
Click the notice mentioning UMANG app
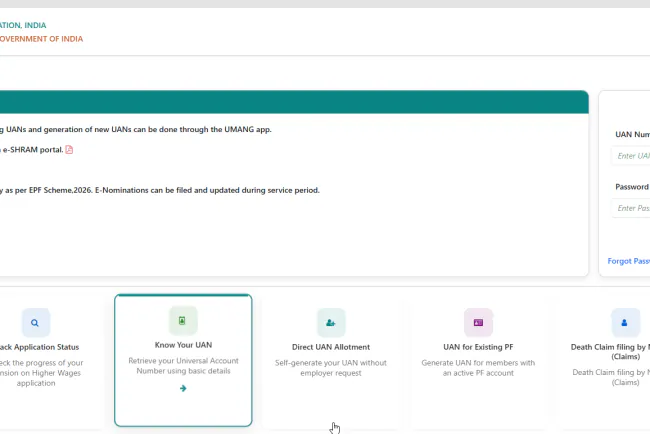click(136, 129)
